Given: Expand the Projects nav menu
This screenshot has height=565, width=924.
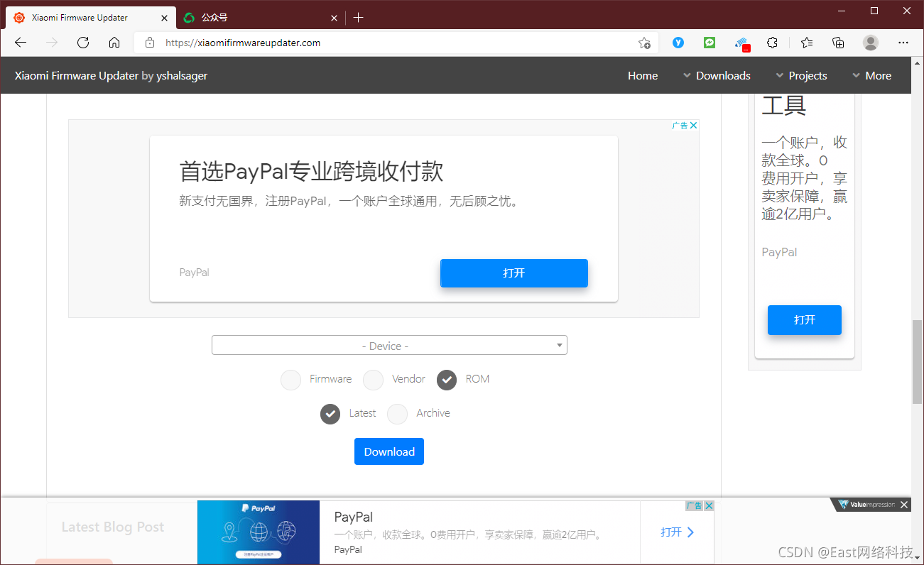Looking at the screenshot, I should [801, 76].
